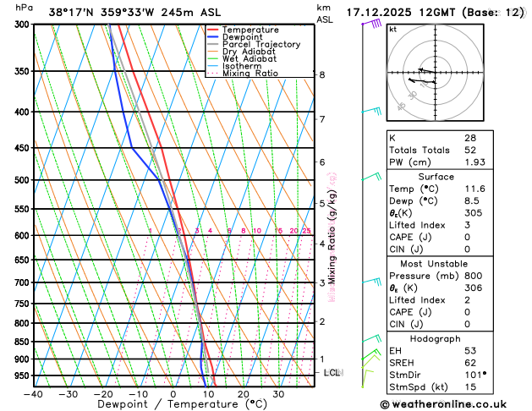Click the 'StmSpd (kt)' value 15

coord(470,387)
